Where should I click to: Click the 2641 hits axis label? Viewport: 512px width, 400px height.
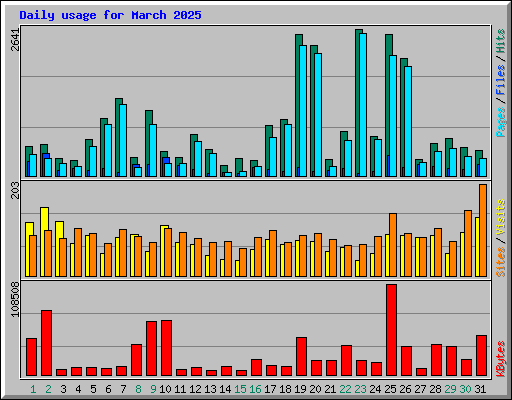(x=15, y=40)
